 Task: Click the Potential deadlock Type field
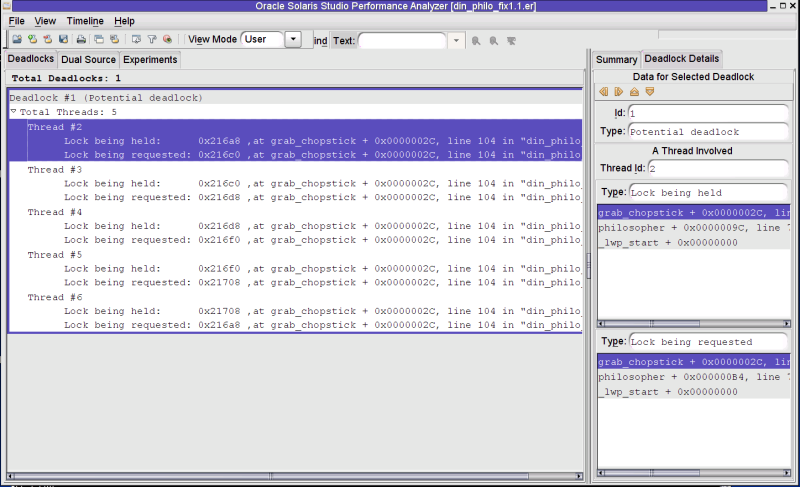point(708,132)
